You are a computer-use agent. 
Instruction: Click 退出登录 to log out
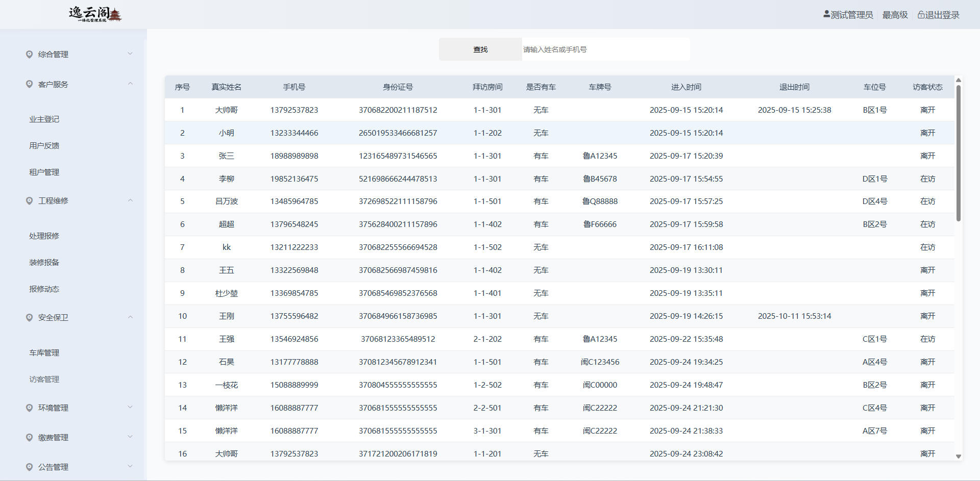pos(942,15)
